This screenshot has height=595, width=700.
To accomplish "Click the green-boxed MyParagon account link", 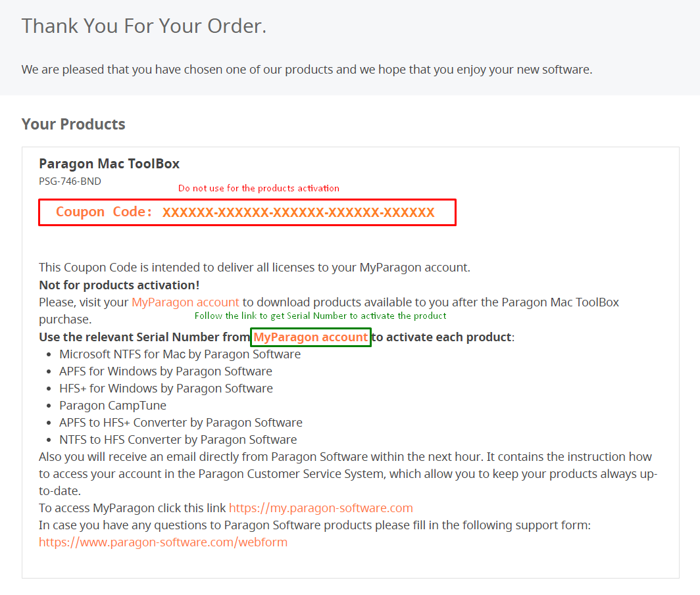I will [x=311, y=337].
